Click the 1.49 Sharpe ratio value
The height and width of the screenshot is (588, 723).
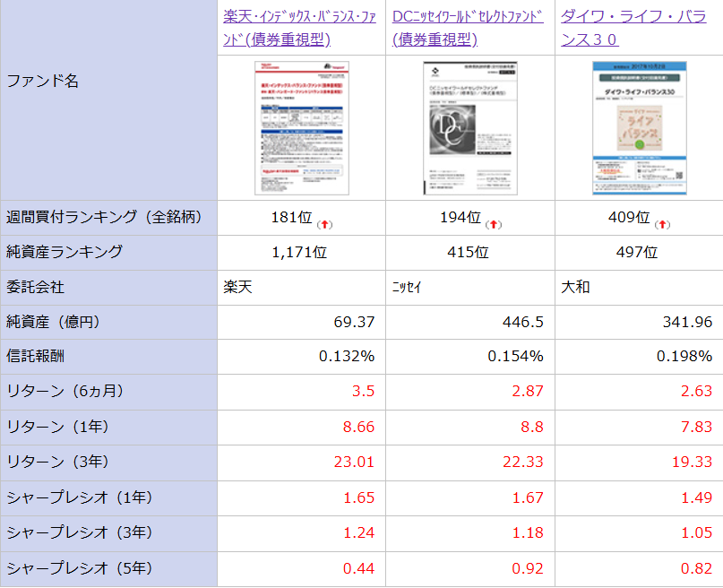coord(697,498)
